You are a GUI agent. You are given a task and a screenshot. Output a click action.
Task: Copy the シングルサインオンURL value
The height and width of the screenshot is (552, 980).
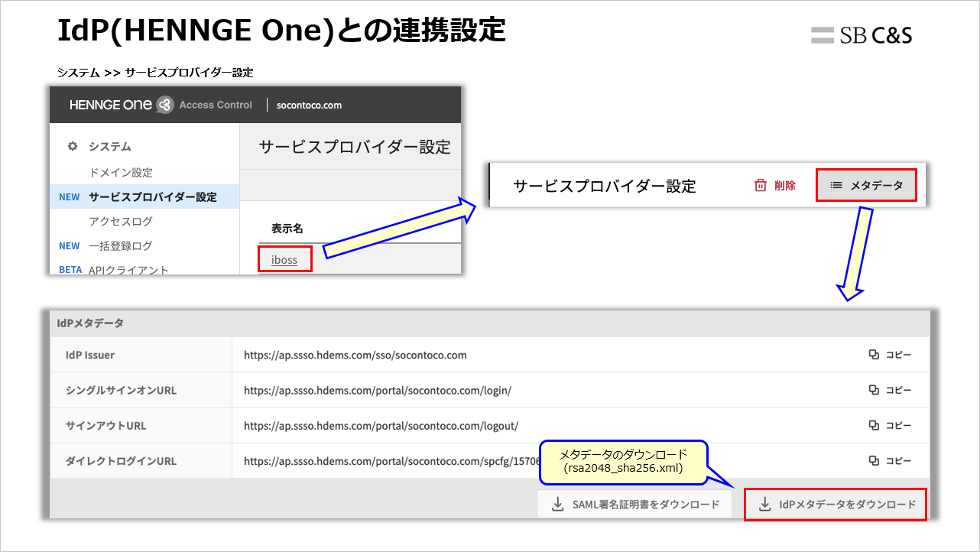point(891,390)
